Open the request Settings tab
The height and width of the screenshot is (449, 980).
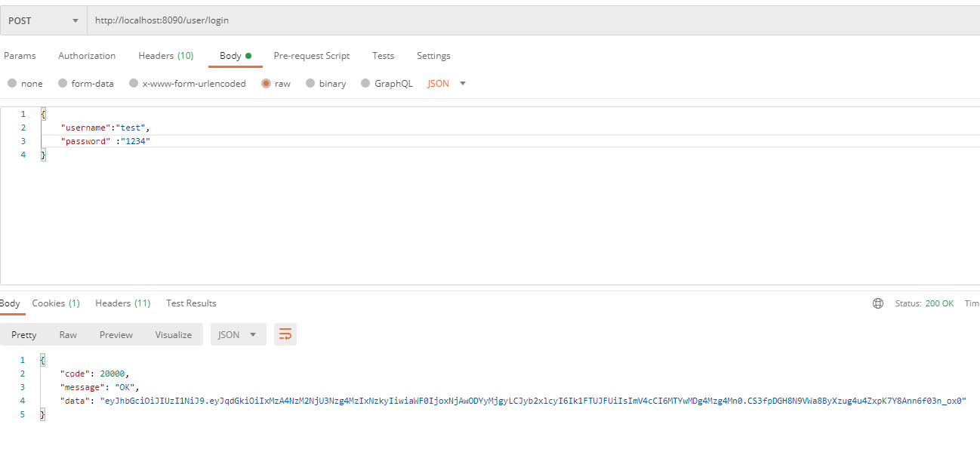(x=433, y=56)
